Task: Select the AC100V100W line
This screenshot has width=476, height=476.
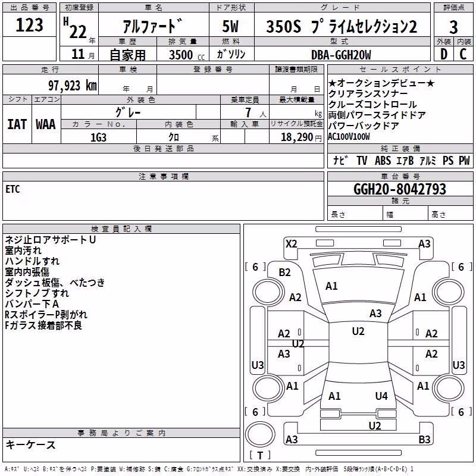Action: click(349, 136)
